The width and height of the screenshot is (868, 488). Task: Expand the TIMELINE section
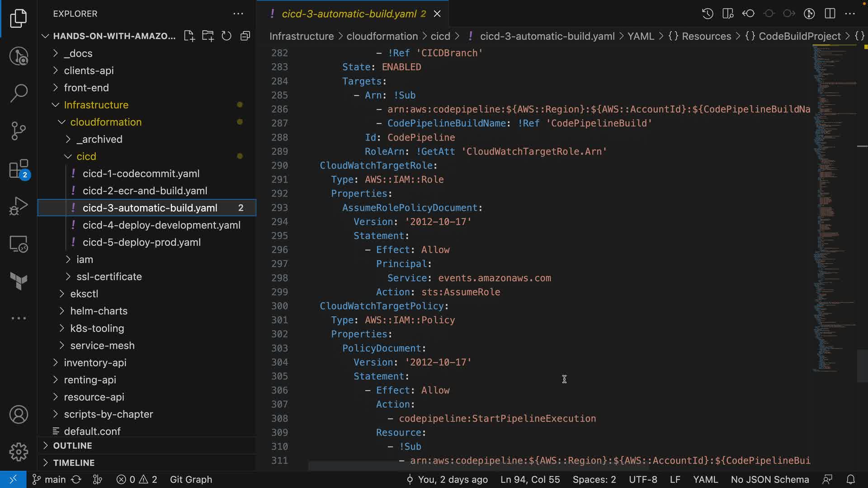74,463
